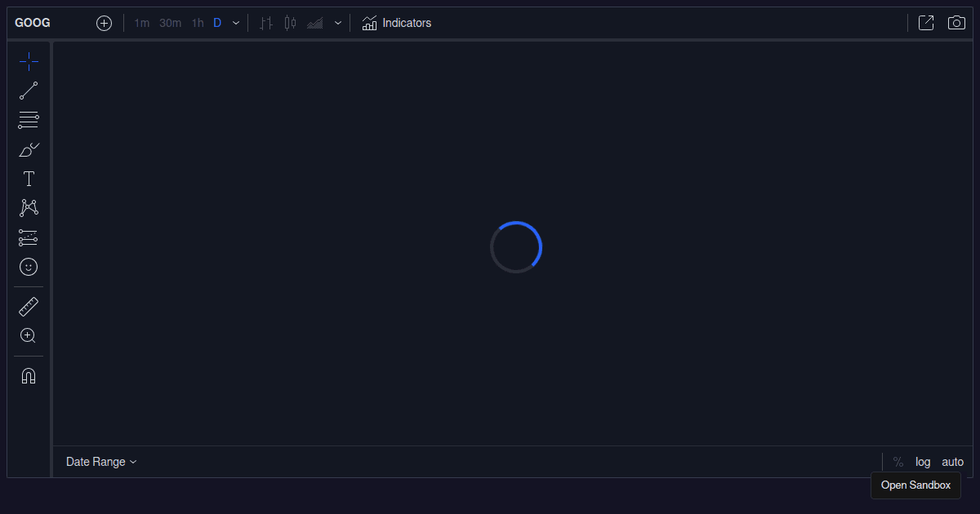Screen dimensions: 980x514
Task: Toggle magnet snap mode
Action: pos(29,375)
